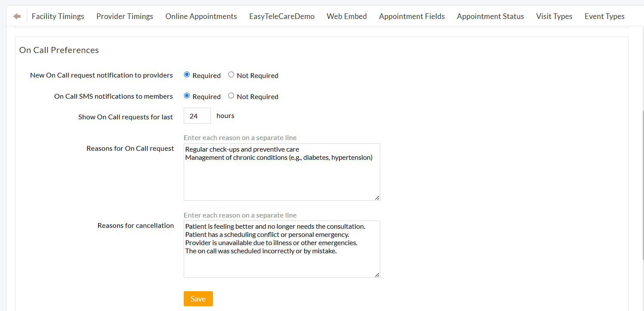Click the Reasons for On Call request textarea
Viewport: 644px width, 311px height.
[282, 172]
